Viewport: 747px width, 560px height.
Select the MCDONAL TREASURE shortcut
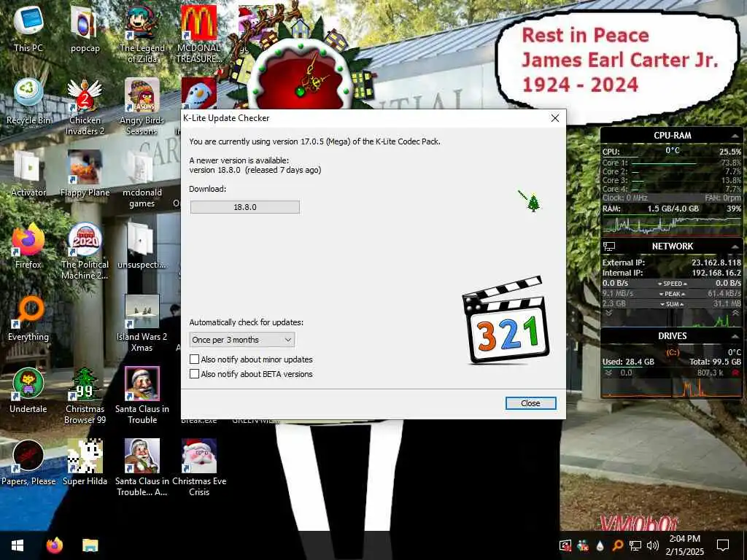click(198, 34)
